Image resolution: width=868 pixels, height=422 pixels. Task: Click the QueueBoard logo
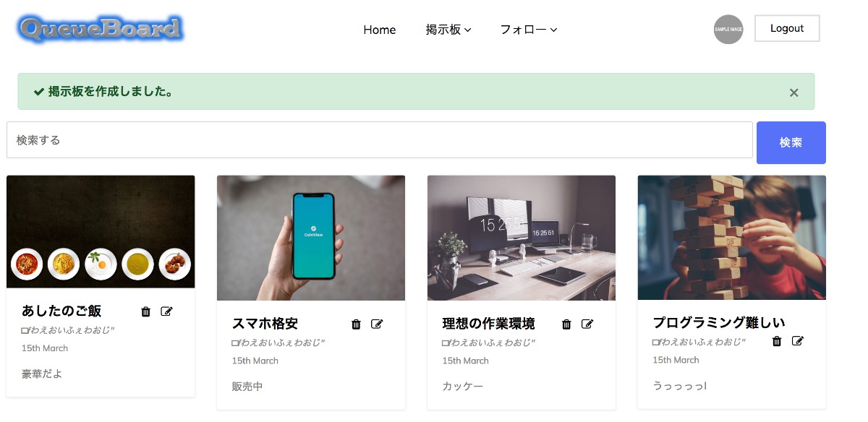click(x=101, y=28)
